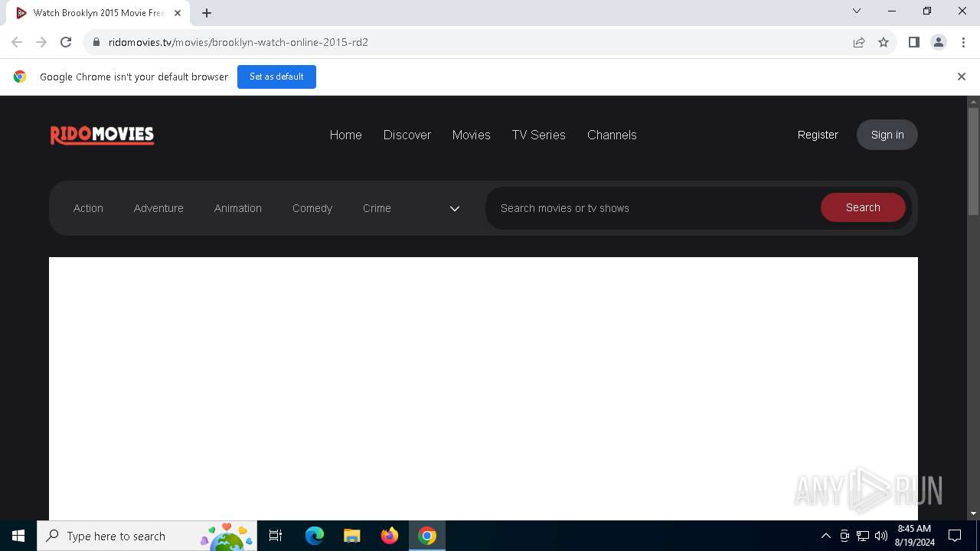This screenshot has height=551, width=980.
Task: Select the Crime genre
Action: click(377, 208)
